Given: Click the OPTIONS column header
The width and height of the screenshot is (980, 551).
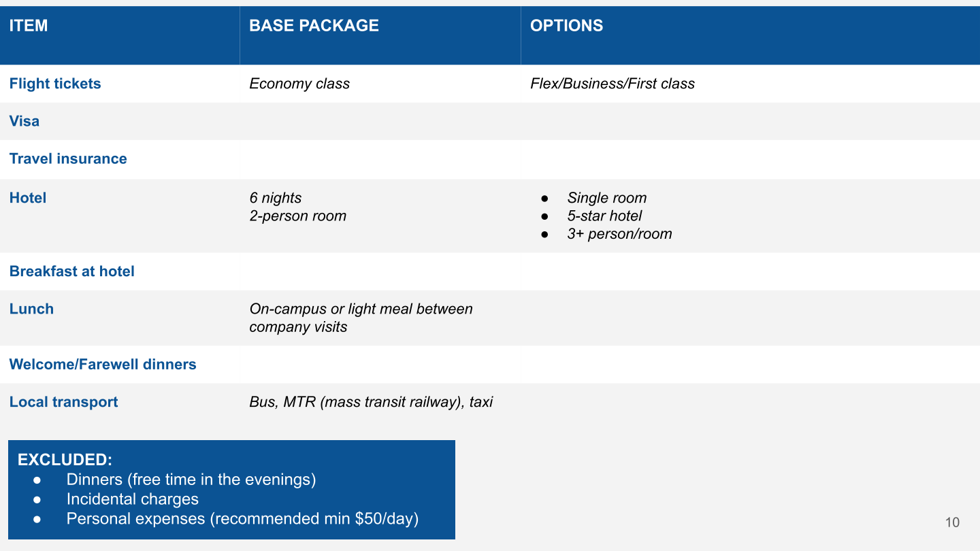Looking at the screenshot, I should (x=566, y=26).
